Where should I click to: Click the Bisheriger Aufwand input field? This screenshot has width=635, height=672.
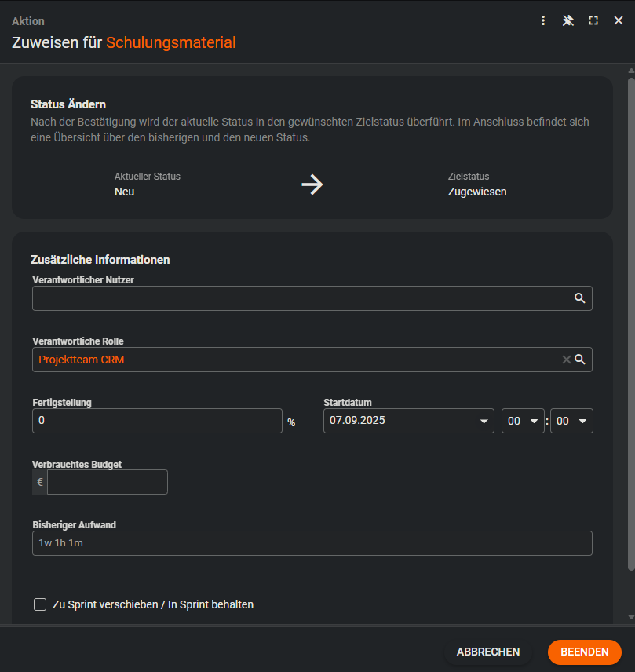coord(312,543)
